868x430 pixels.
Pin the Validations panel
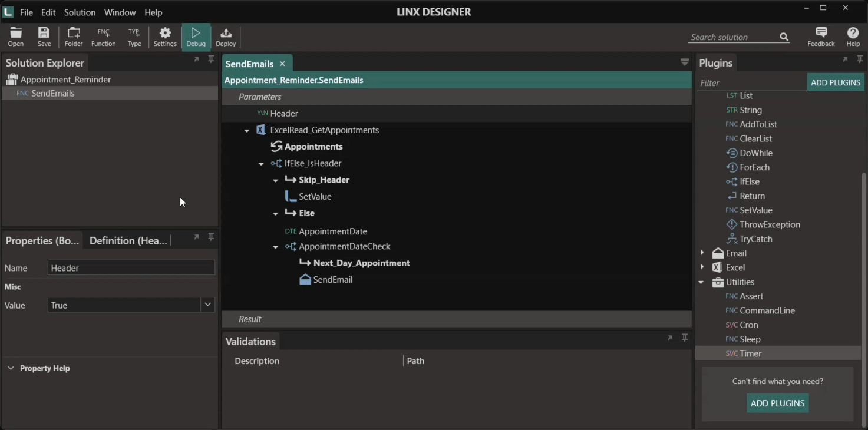tap(685, 338)
